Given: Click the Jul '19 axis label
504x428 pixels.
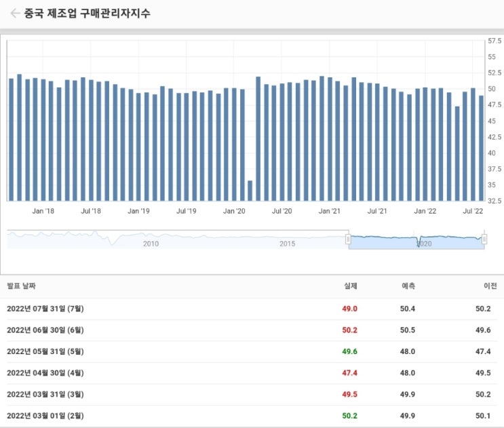Looking at the screenshot, I should (x=187, y=211).
